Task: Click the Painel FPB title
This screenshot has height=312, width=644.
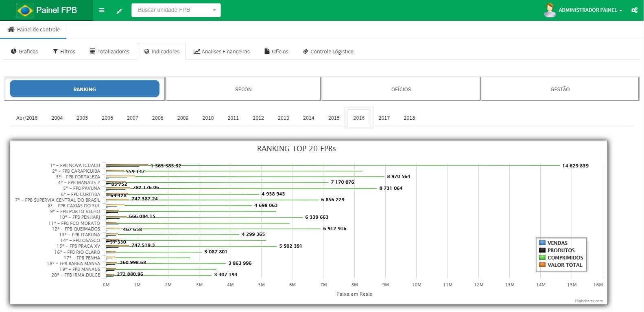Action: pos(57,10)
